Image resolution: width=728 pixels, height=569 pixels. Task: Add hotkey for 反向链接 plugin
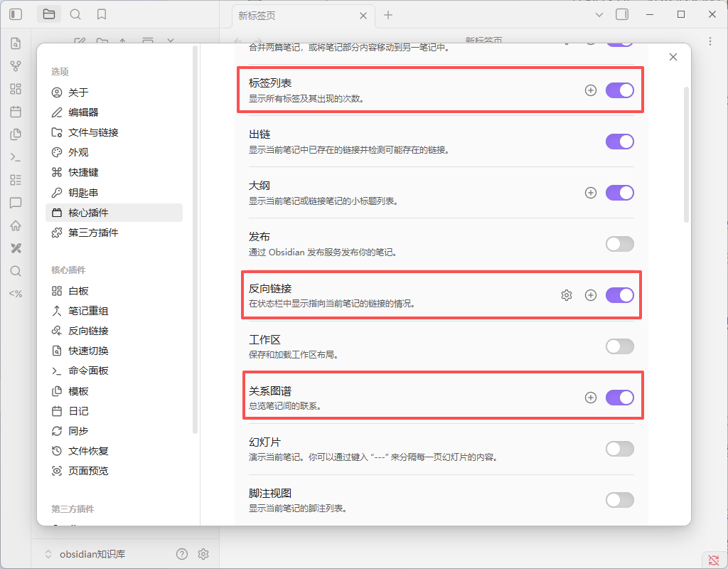pos(591,295)
